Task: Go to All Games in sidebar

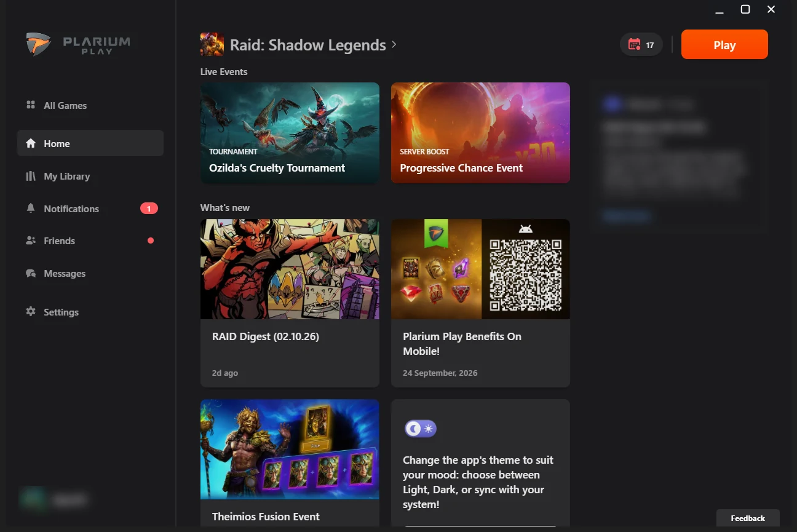Action: tap(65, 105)
